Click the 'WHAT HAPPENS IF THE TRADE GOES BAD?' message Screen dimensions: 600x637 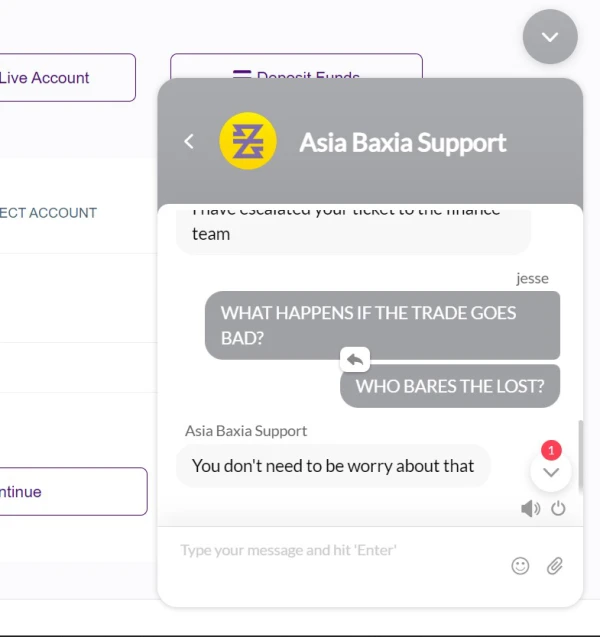pyautogui.click(x=382, y=325)
